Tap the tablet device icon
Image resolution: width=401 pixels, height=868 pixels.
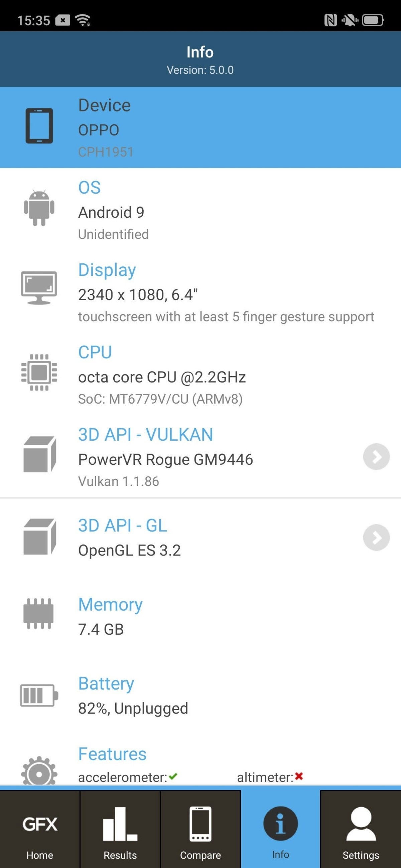[39, 126]
